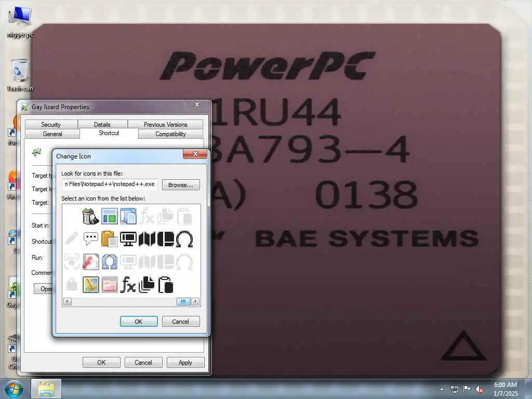
Task: Select the black split panels icon
Action: pos(165,239)
